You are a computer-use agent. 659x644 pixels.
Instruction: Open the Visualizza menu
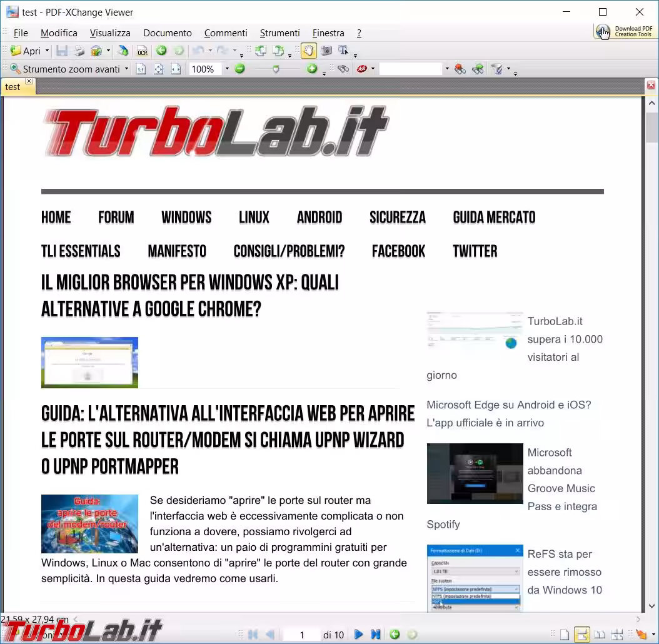pyautogui.click(x=110, y=33)
